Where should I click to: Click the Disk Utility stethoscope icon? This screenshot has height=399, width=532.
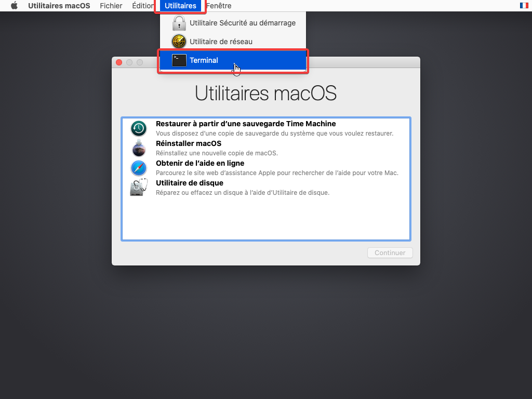tap(139, 187)
